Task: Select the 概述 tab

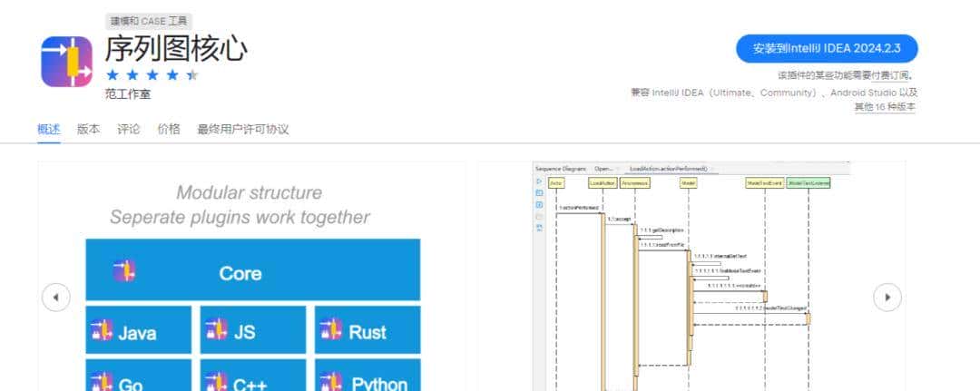Action: tap(49, 130)
